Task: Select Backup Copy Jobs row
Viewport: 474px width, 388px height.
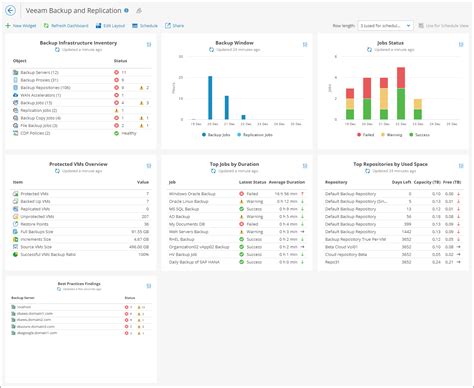Action: click(x=81, y=118)
